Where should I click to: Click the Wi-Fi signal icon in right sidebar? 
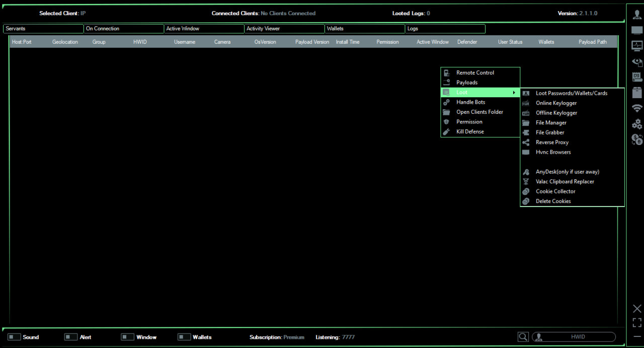point(637,108)
